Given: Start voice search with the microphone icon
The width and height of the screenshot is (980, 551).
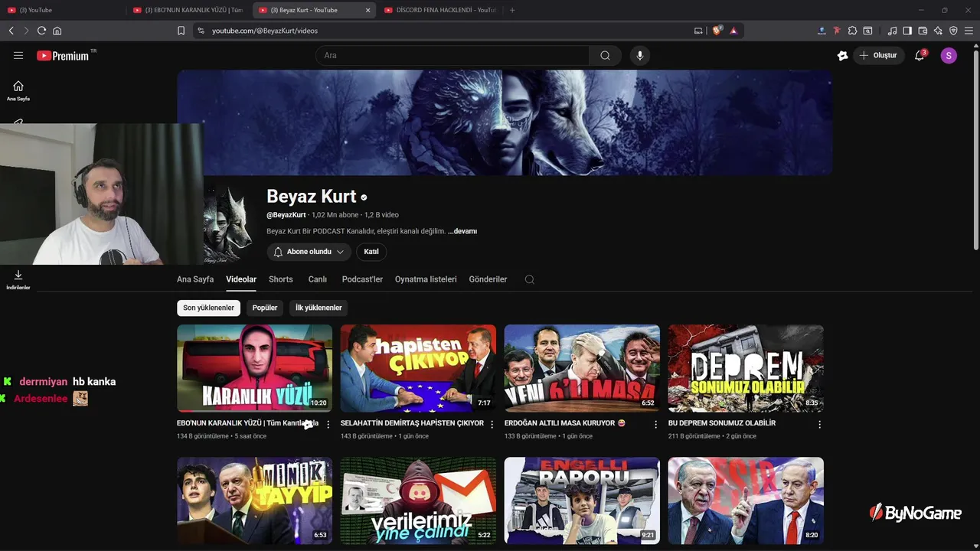Looking at the screenshot, I should pos(639,55).
